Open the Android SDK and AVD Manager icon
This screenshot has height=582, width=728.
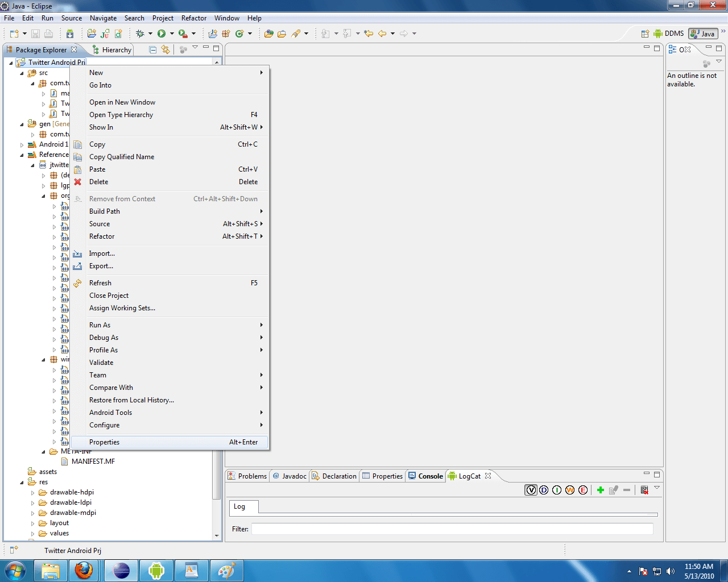coord(70,34)
